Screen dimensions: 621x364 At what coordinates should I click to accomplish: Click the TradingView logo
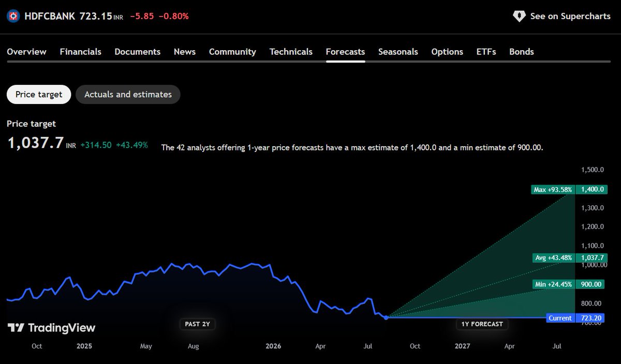coord(51,328)
